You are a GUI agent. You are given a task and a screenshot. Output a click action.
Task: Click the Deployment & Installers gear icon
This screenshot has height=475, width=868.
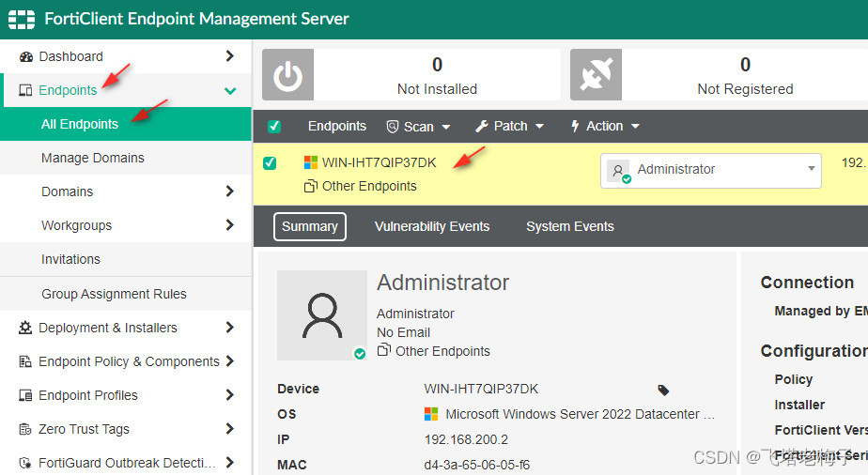pyautogui.click(x=25, y=328)
